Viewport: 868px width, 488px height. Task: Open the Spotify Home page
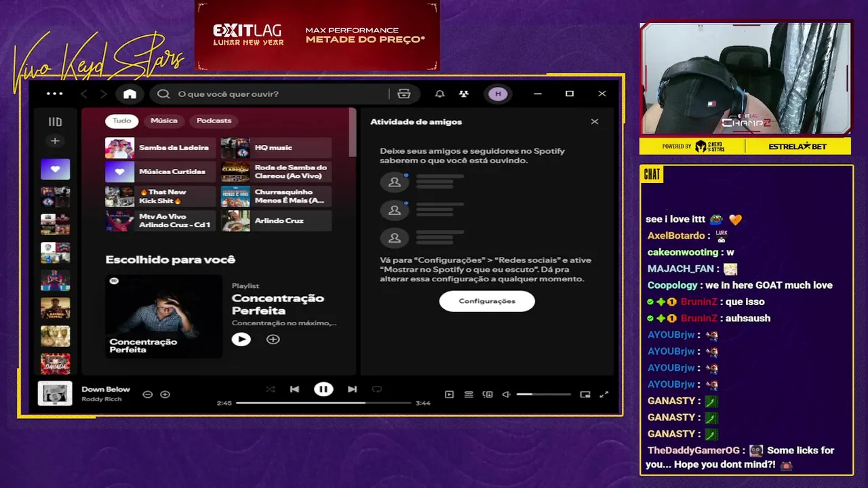(x=130, y=94)
